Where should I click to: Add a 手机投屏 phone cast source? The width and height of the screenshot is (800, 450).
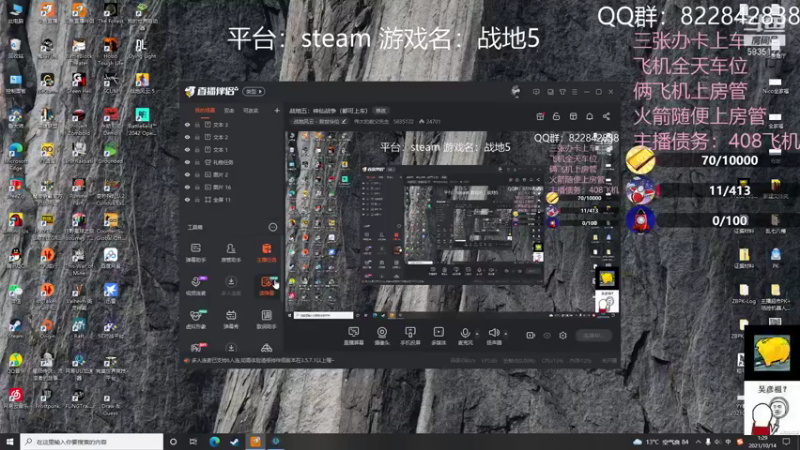410,336
